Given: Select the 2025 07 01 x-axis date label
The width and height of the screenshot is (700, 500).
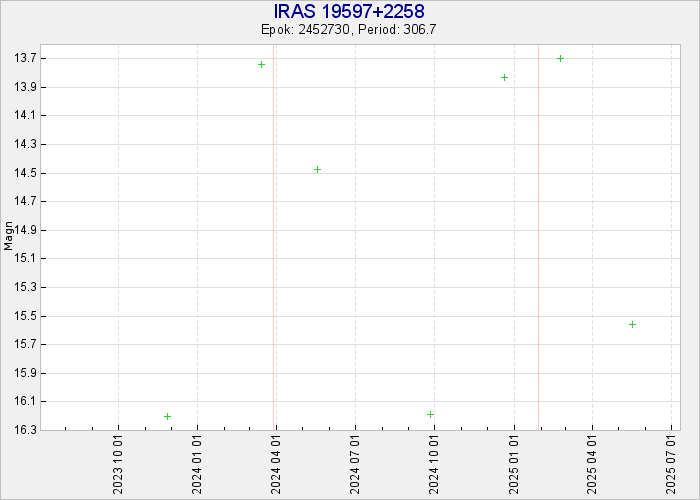Looking at the screenshot, I should [671, 463].
